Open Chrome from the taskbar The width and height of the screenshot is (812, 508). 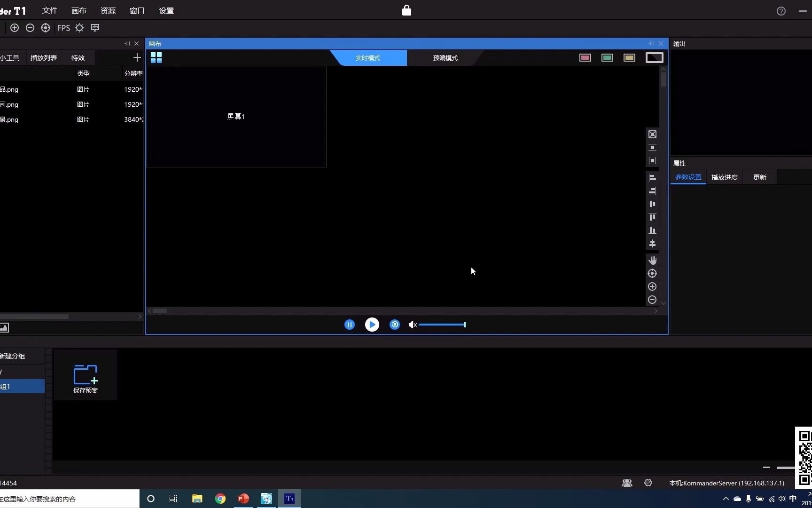(x=220, y=499)
